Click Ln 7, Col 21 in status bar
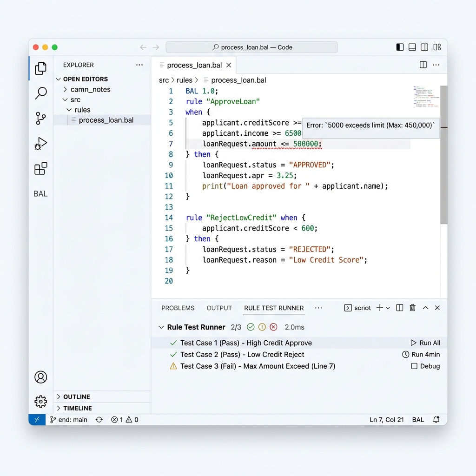This screenshot has width=476, height=476. click(x=386, y=420)
